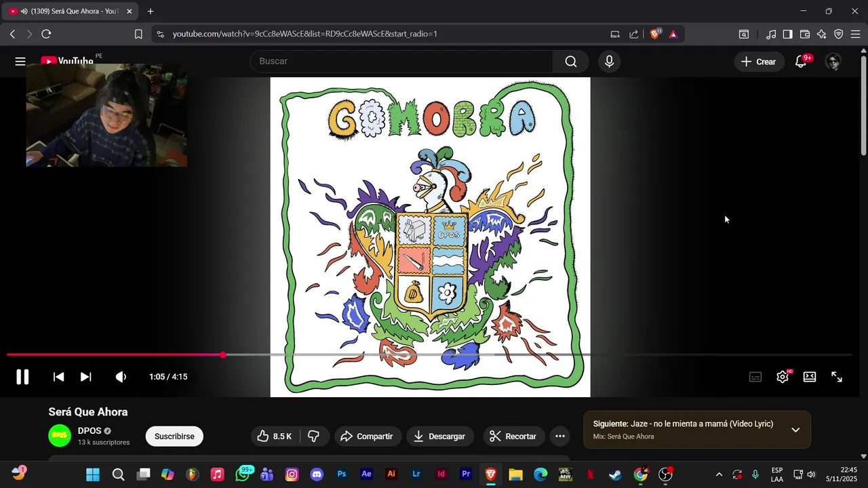The height and width of the screenshot is (488, 868).
Task: Open the DPOS channel avatar
Action: (x=60, y=436)
